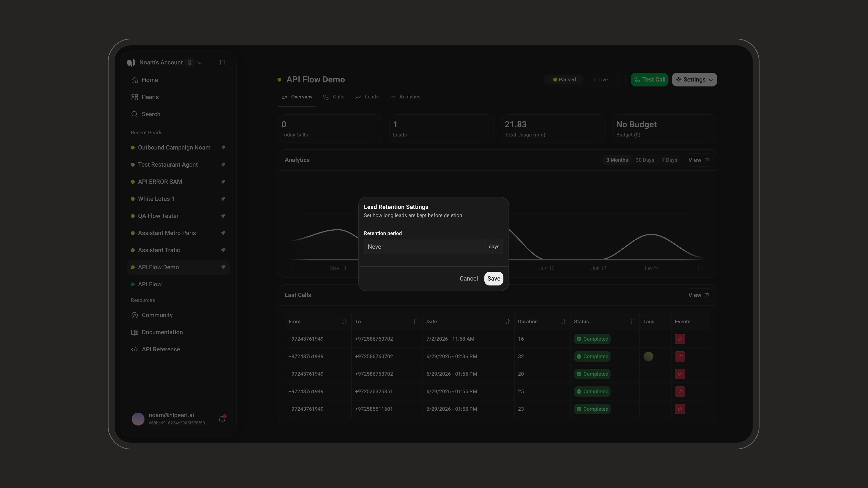Save the lead retention settings

tap(494, 279)
